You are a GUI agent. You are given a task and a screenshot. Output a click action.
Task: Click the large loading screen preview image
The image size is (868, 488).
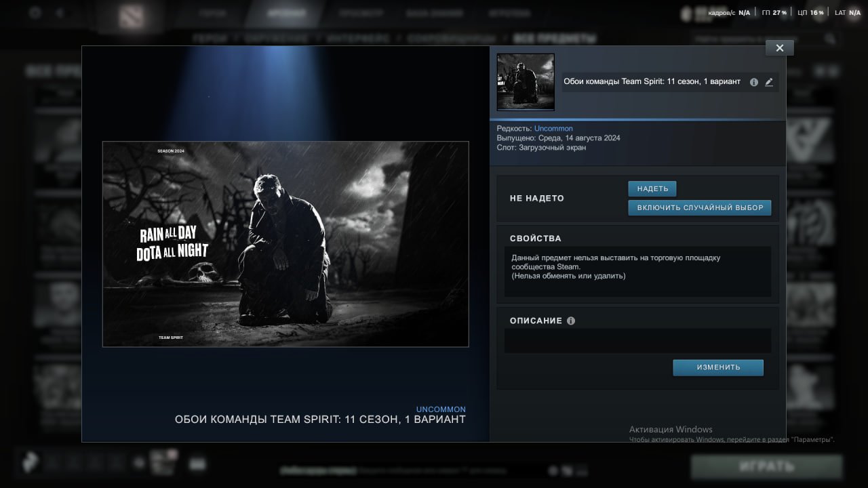(285, 244)
